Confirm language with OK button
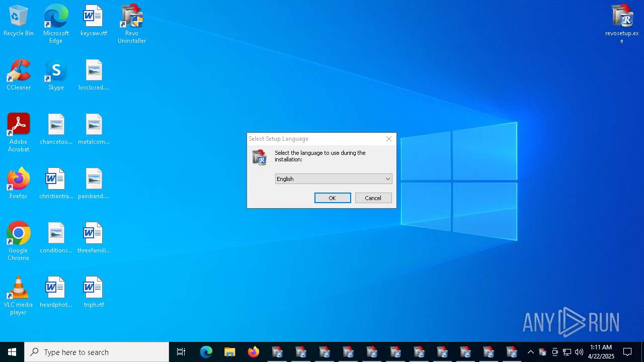The image size is (644, 362). coord(333,198)
